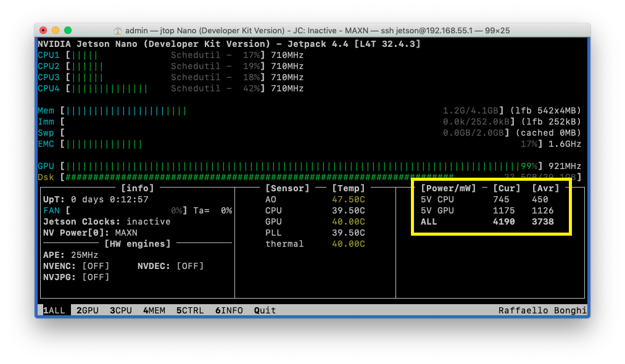625x364 pixels.
Task: Click 'Jetson Clocks: inactive' line
Action: coord(107,221)
